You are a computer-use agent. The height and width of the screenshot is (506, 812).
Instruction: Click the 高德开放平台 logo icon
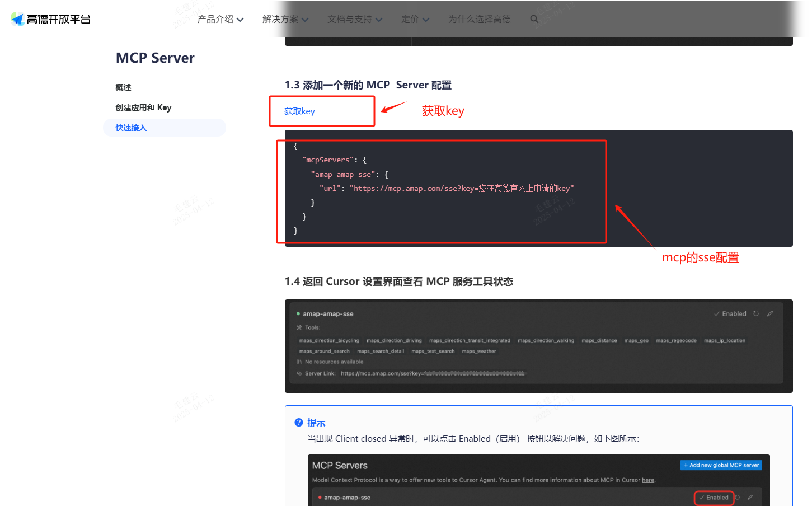point(18,19)
